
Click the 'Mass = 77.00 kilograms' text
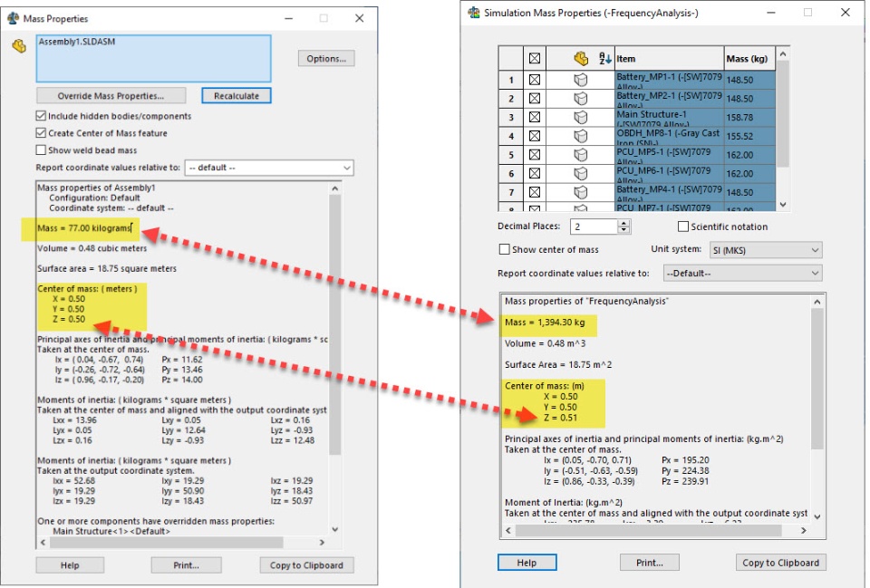(x=83, y=228)
